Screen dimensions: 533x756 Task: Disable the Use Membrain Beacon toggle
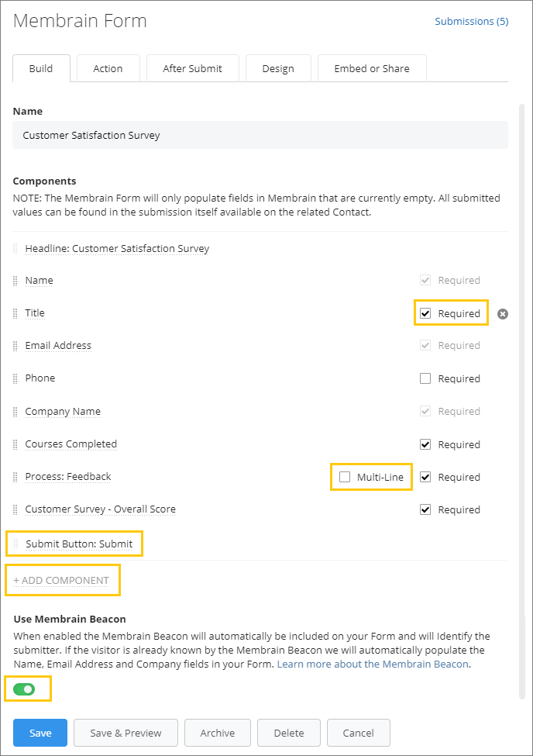[x=26, y=689]
